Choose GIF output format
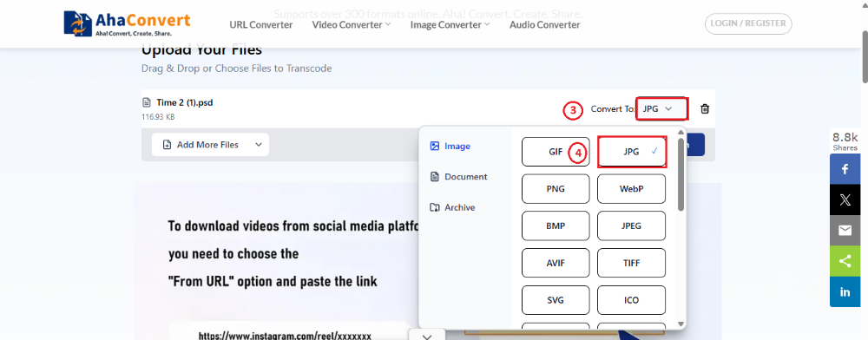 556,152
